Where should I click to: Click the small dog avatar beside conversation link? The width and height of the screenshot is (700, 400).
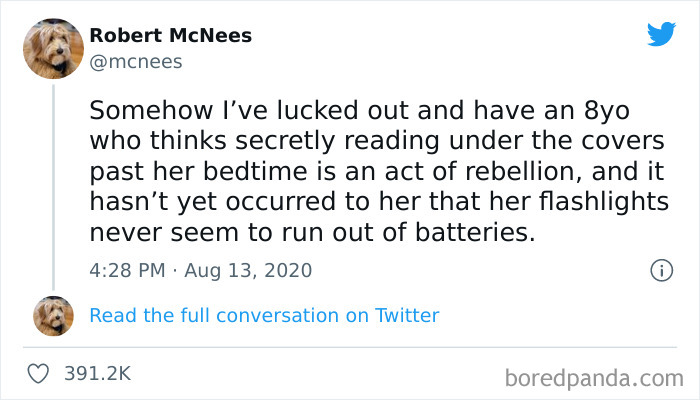(53, 316)
